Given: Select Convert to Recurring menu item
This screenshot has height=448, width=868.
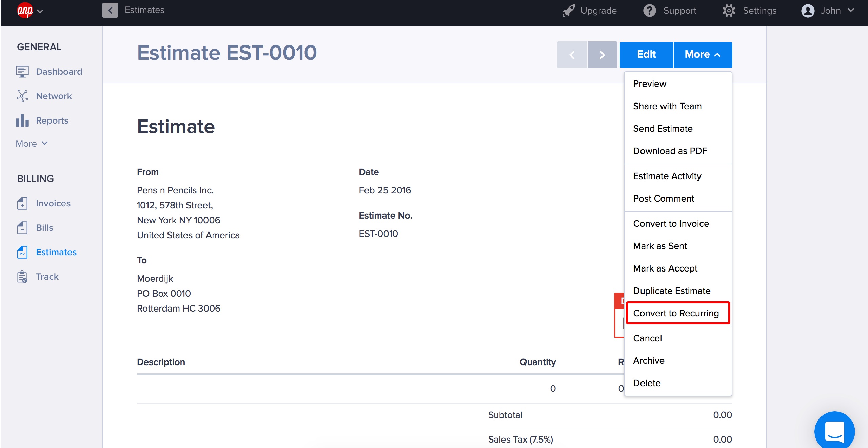Looking at the screenshot, I should click(x=676, y=313).
